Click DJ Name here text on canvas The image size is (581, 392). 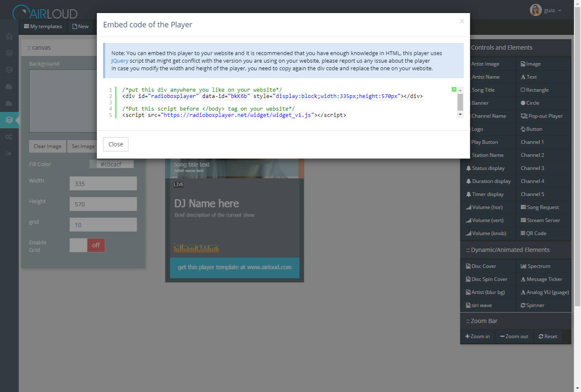(207, 204)
